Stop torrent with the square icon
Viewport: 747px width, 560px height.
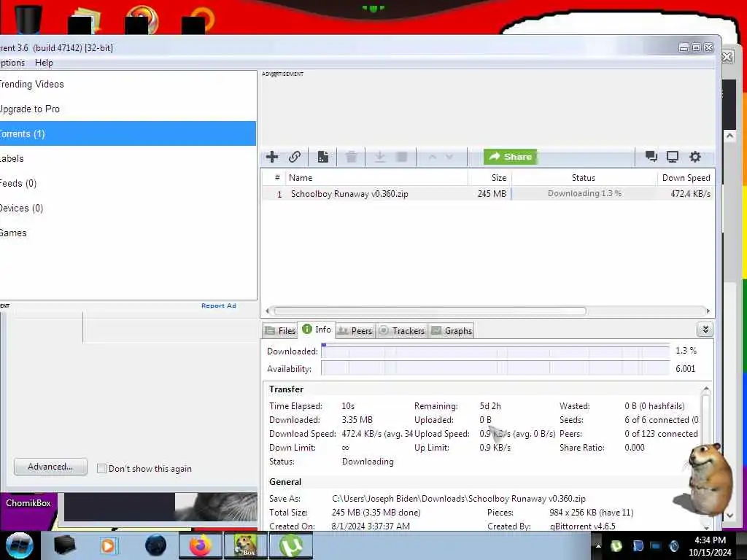click(x=402, y=157)
